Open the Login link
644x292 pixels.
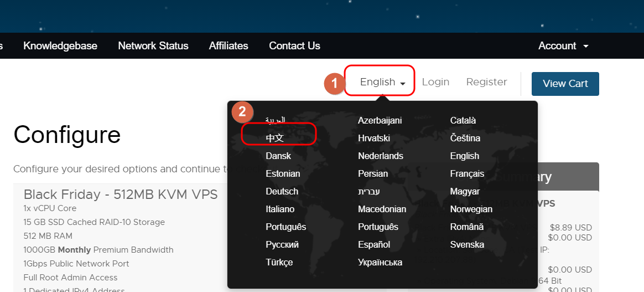click(435, 82)
